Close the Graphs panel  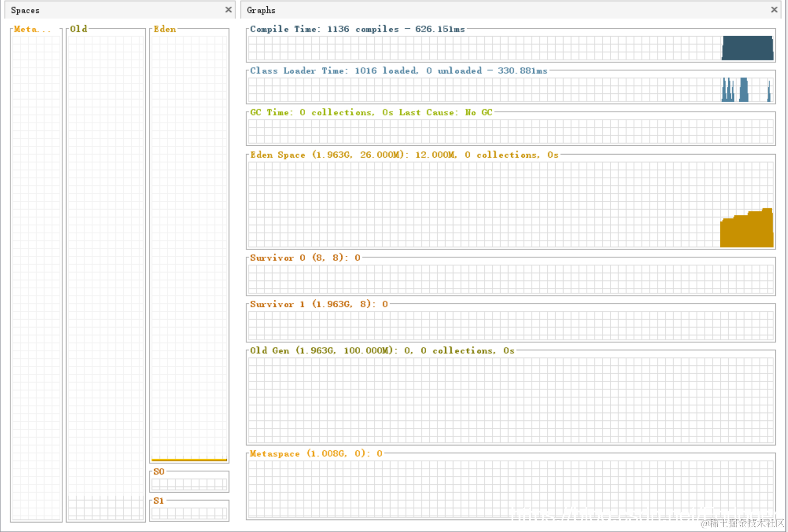coord(774,10)
